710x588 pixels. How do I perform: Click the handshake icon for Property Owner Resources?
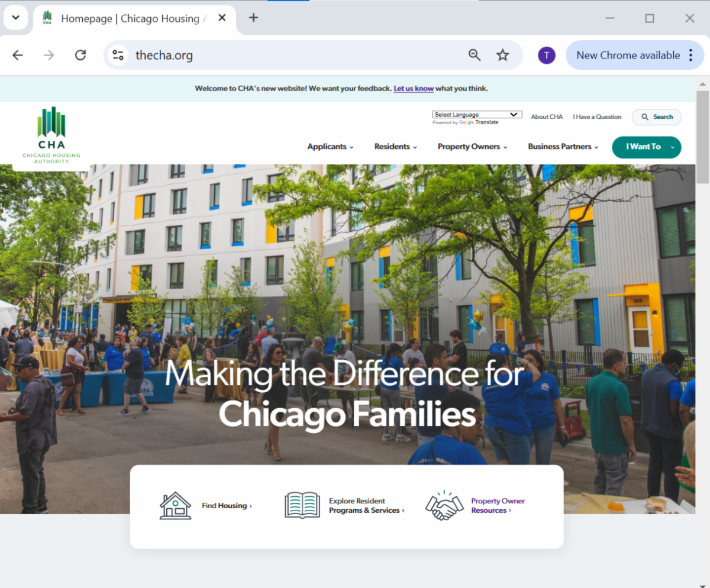click(x=444, y=505)
